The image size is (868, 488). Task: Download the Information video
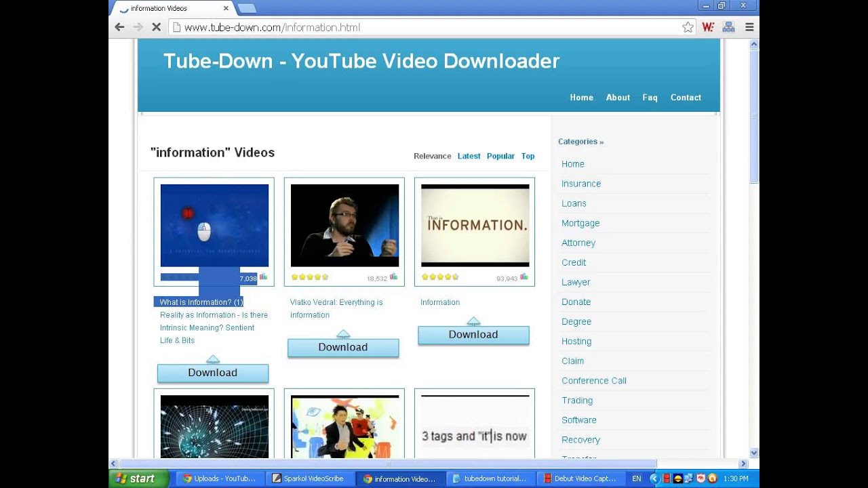[x=473, y=334]
